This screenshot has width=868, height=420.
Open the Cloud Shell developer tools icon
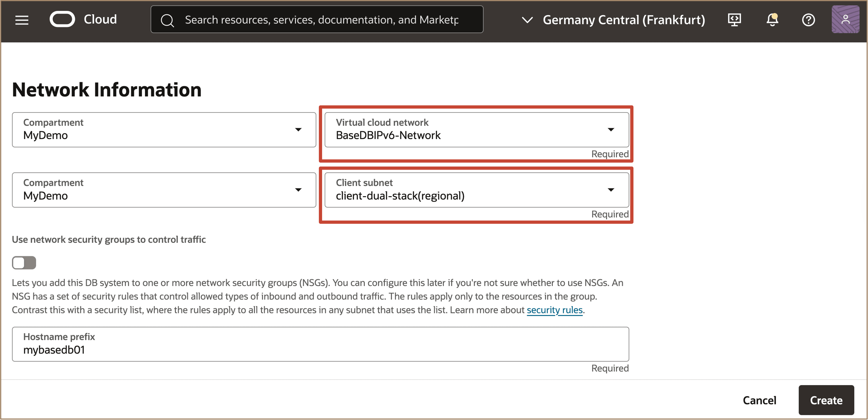point(734,20)
